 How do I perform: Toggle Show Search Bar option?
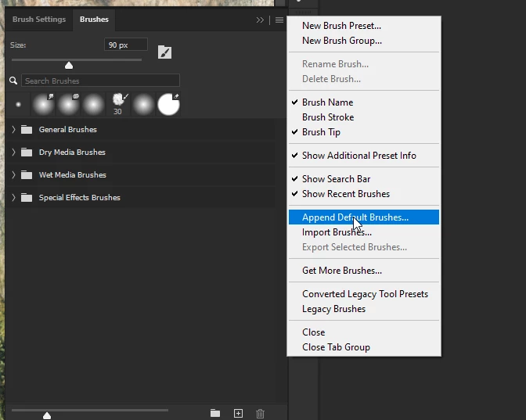364,179
